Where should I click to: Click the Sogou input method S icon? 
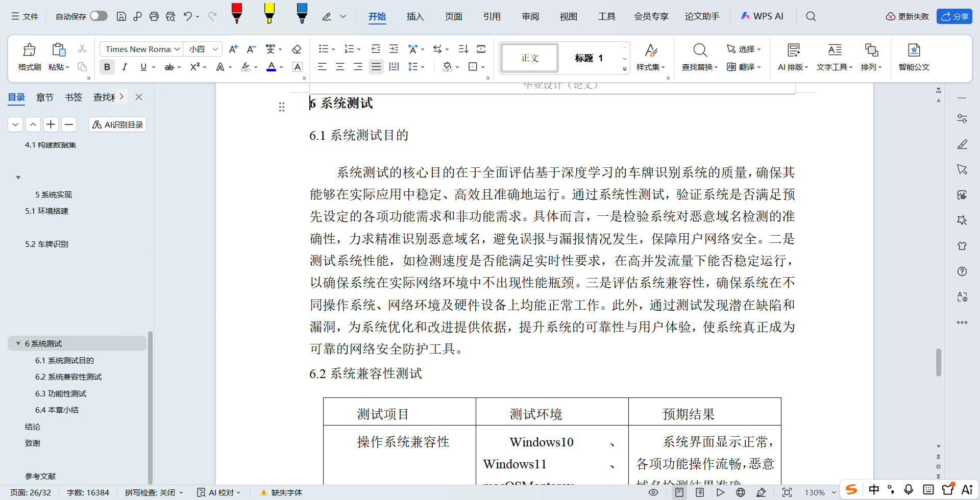click(851, 490)
